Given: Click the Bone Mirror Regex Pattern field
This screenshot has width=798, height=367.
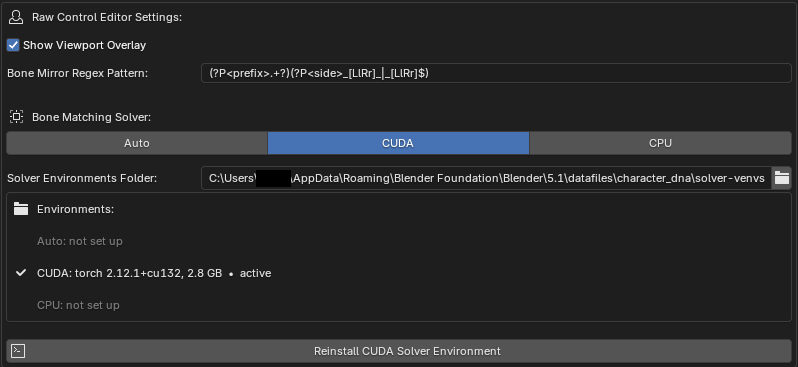Looking at the screenshot, I should (496, 73).
